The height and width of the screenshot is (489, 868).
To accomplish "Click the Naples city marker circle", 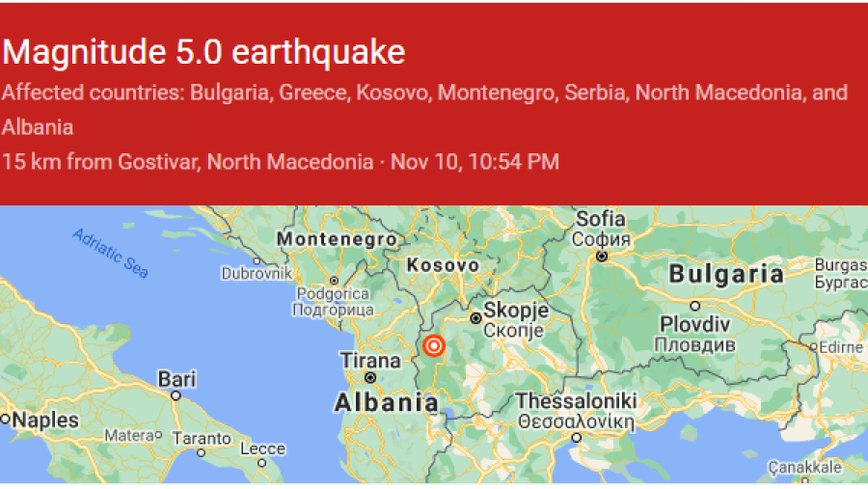I will pos(5,419).
